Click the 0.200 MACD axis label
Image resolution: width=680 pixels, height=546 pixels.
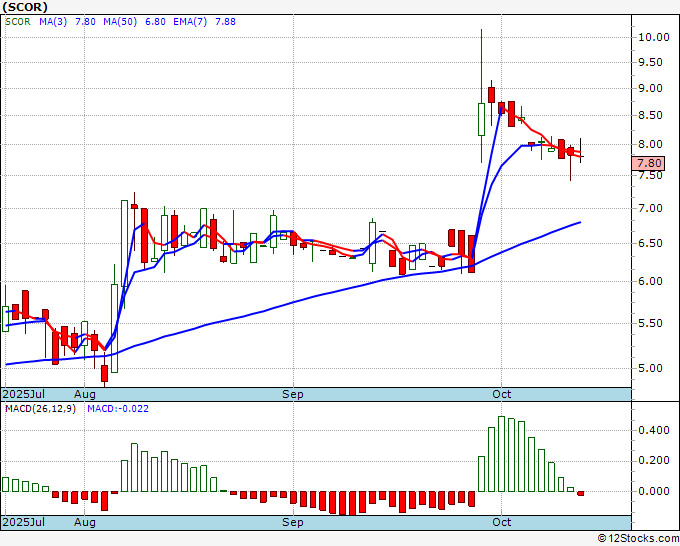pos(654,460)
